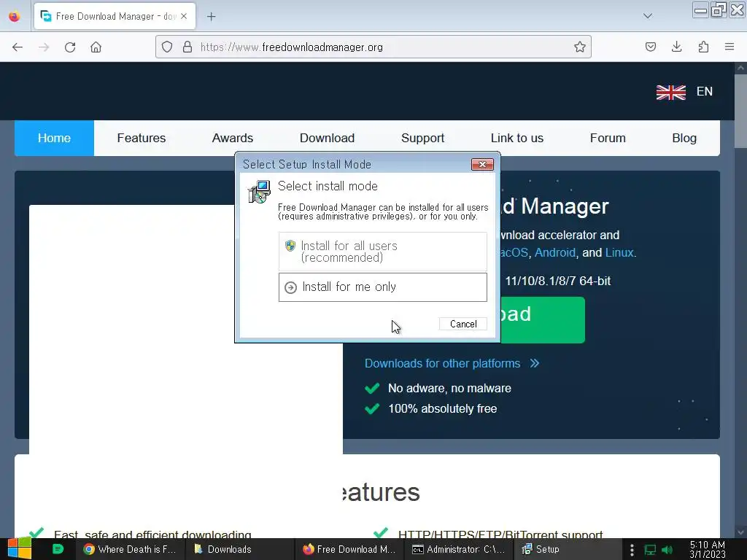Open the Firefox hamburger application menu
Image resolution: width=747 pixels, height=560 pixels.
(x=729, y=47)
